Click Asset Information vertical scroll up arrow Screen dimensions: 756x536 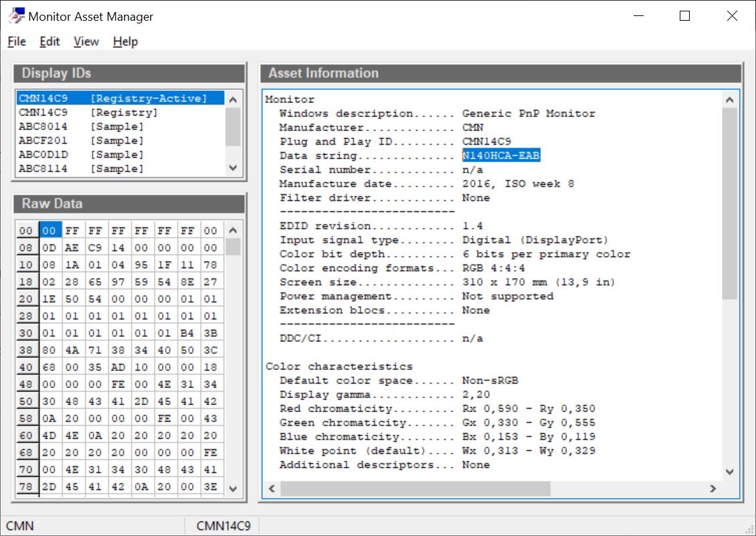pos(729,100)
